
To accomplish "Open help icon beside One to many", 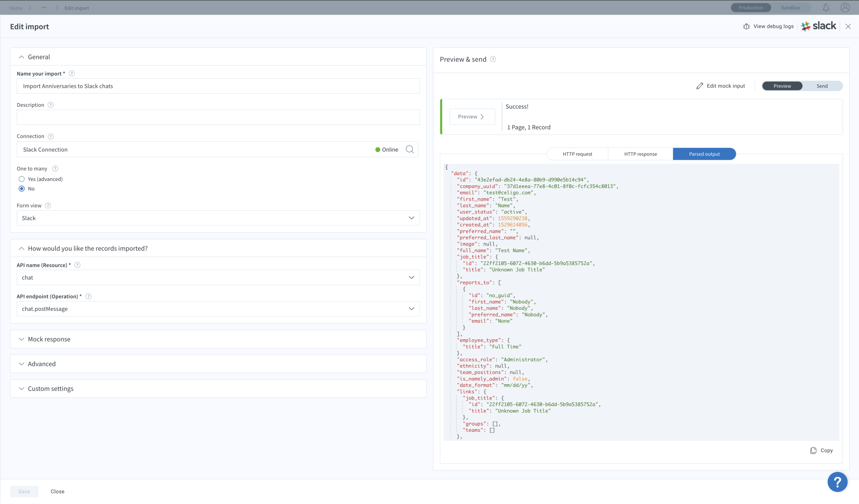I will point(55,168).
